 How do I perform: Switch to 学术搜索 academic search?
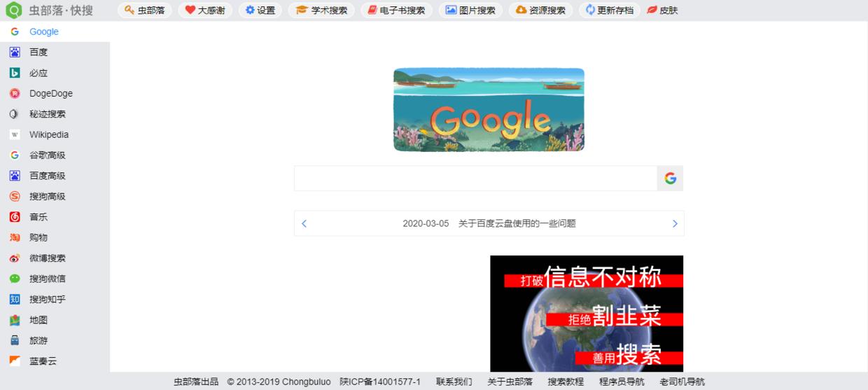(x=322, y=11)
